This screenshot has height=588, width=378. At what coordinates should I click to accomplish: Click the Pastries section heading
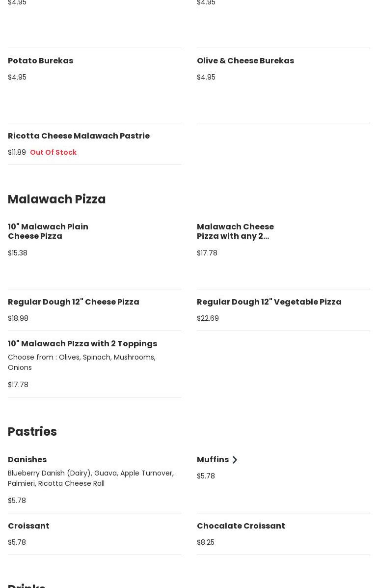tap(32, 432)
